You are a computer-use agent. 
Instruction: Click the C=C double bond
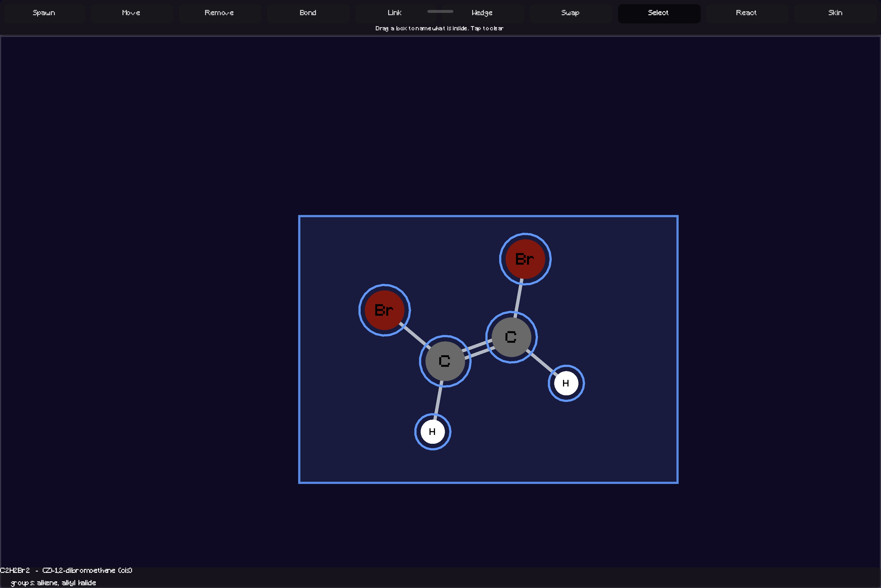coord(478,349)
